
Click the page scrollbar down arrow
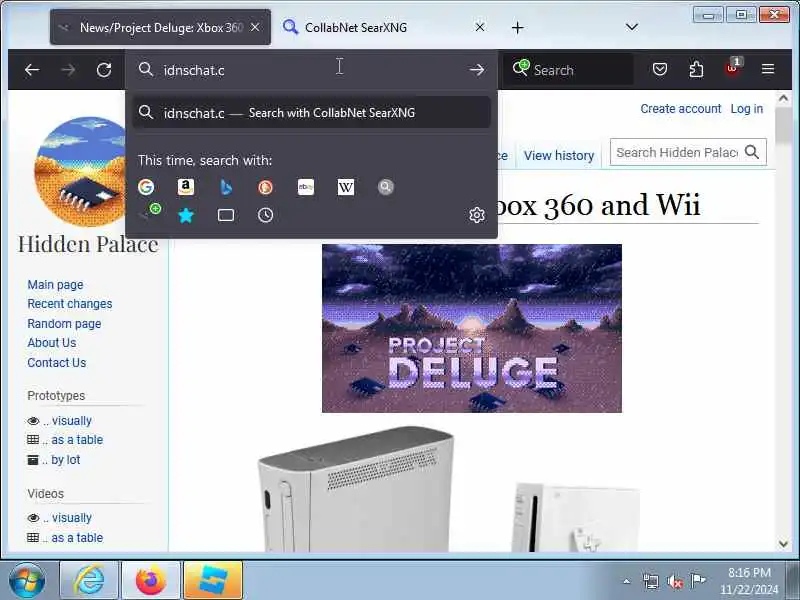(784, 544)
